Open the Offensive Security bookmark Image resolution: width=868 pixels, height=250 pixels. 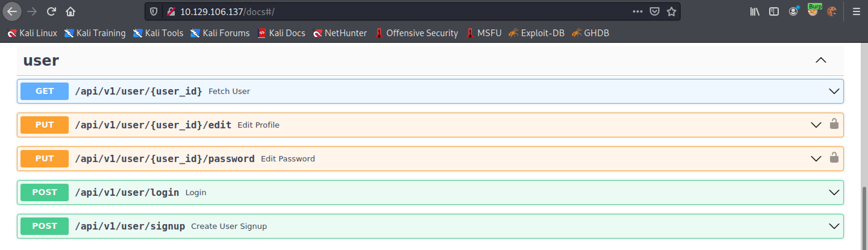417,33
